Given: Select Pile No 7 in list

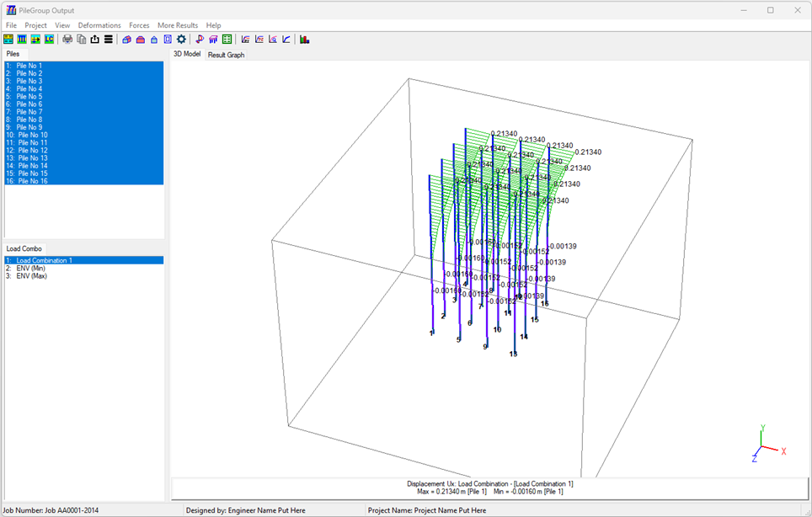Looking at the screenshot, I should pos(84,112).
